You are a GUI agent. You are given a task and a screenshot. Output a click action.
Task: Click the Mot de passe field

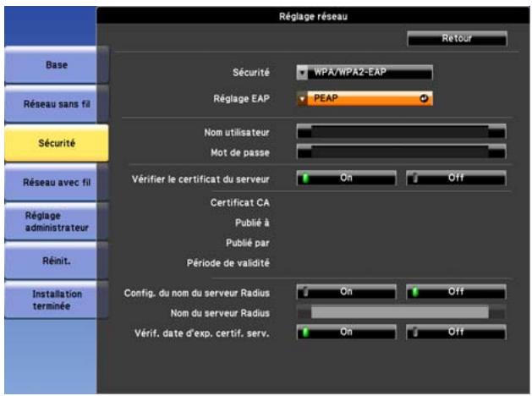400,152
